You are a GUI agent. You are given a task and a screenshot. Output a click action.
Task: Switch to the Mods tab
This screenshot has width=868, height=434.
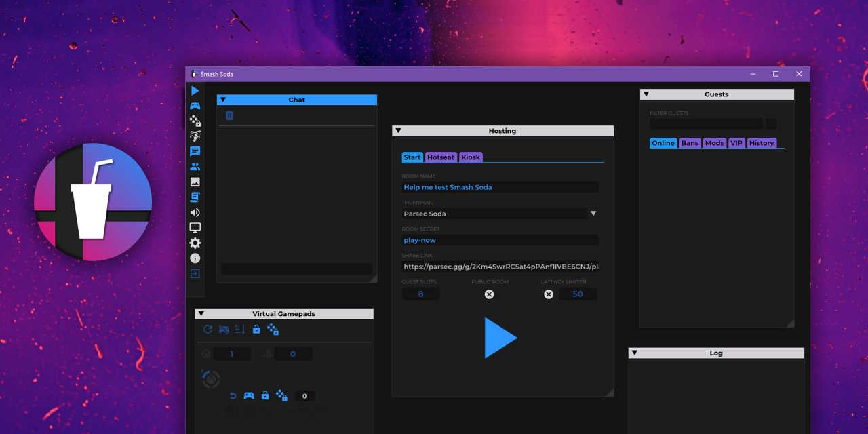(714, 143)
